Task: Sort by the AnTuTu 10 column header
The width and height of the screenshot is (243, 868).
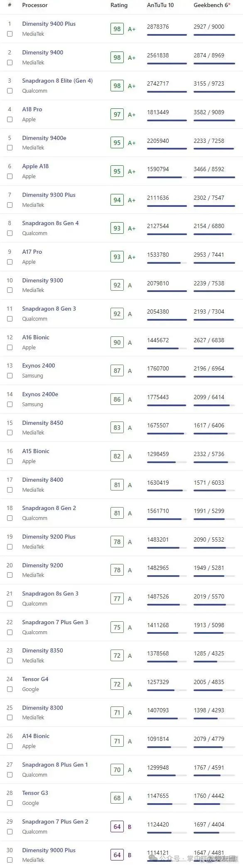Action: pos(160,5)
